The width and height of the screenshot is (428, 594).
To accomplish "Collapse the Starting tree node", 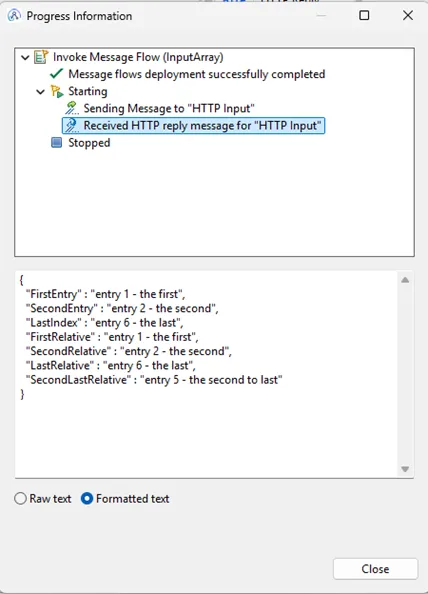I will click(40, 92).
